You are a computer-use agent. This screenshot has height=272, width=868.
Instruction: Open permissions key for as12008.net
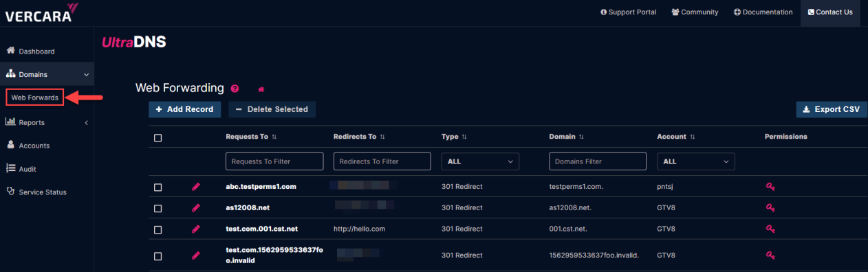770,208
